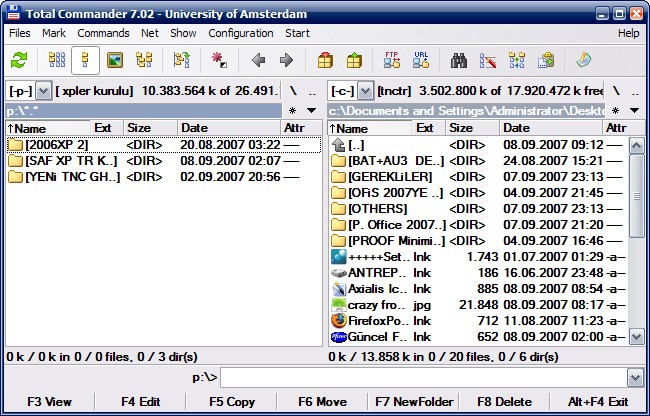Select the full details view icon
The image size is (650, 416).
point(85,60)
